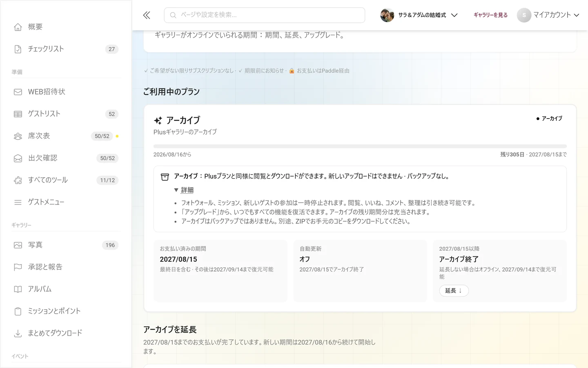
Task: Open the マイアカウント dropdown menu
Action: 548,15
